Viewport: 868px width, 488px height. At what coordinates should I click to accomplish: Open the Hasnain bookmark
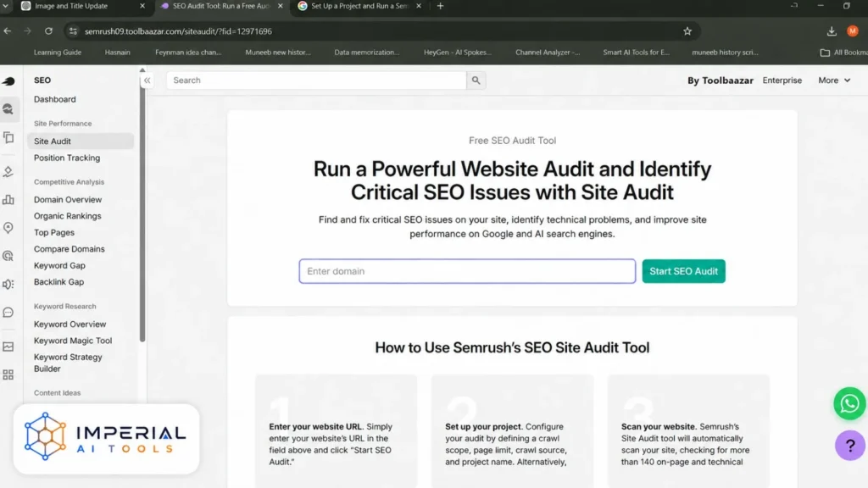click(117, 52)
